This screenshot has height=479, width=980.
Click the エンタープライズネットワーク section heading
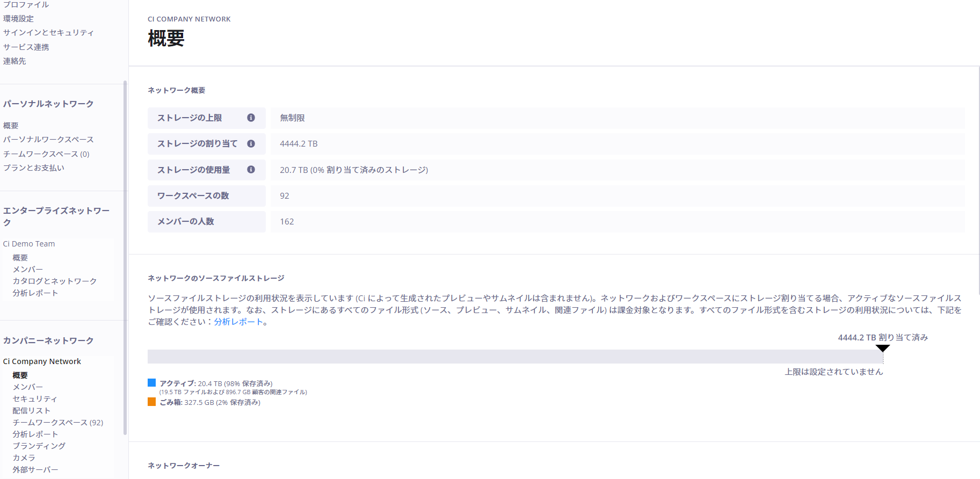[x=56, y=216]
